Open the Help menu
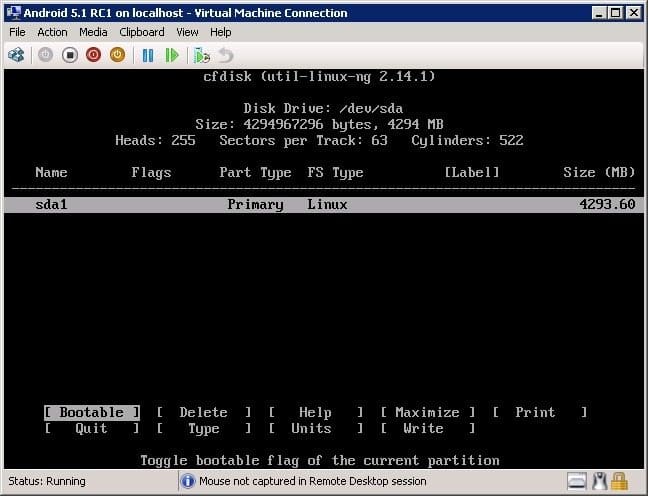 click(x=220, y=32)
